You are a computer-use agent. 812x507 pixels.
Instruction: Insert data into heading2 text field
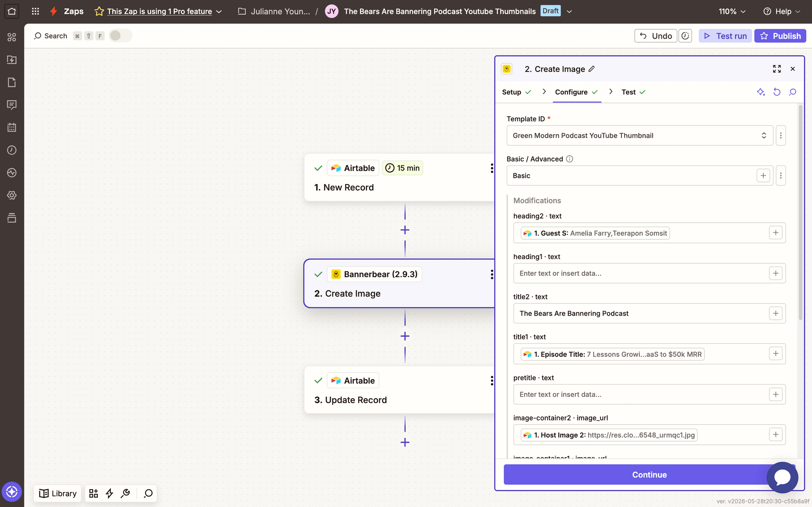coord(775,233)
